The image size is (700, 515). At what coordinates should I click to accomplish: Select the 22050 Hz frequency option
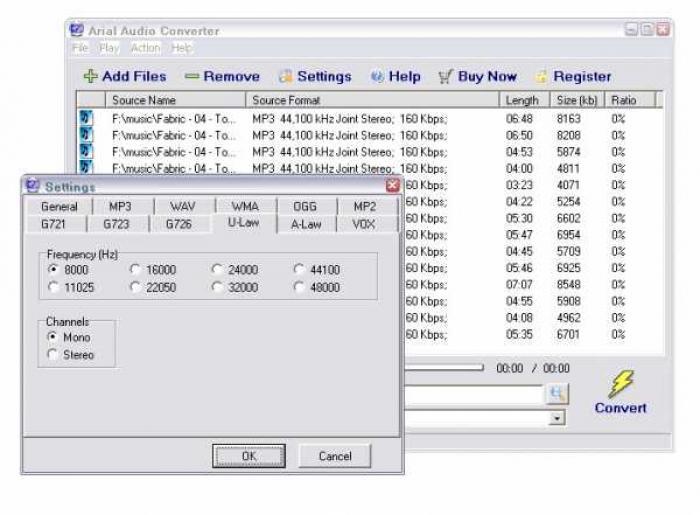point(136,288)
